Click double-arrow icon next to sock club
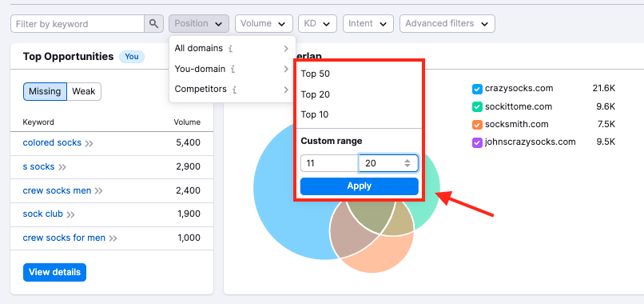Screen dimensions: 644x304 pos(70,214)
